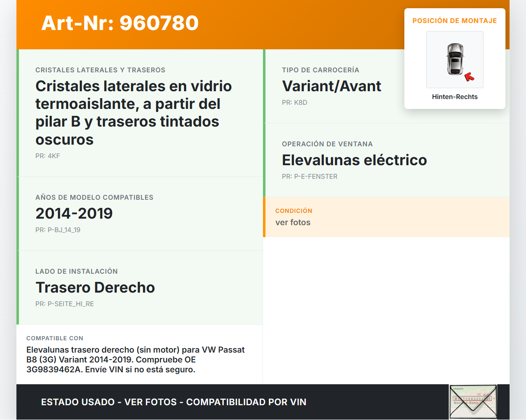
Task: Click the car mounting position diagram
Action: pos(455,60)
